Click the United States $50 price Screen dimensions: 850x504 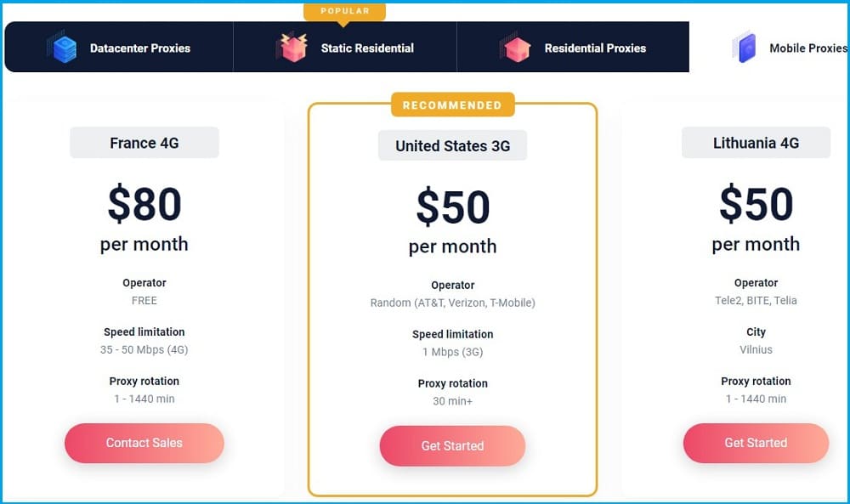click(453, 206)
